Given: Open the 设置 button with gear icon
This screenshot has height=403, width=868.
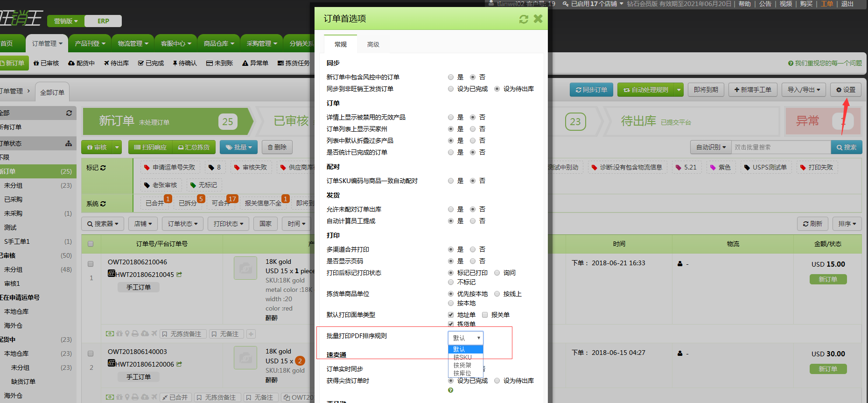Looking at the screenshot, I should coord(846,90).
